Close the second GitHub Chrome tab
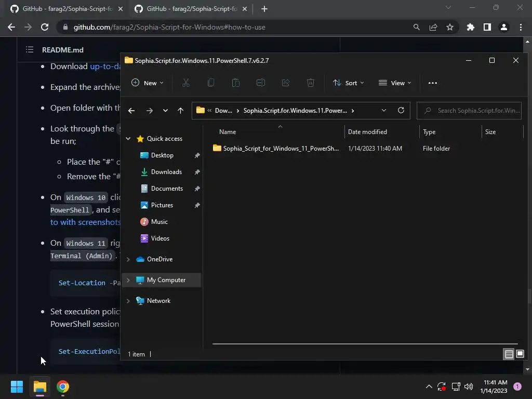The width and height of the screenshot is (532, 399). [x=245, y=9]
